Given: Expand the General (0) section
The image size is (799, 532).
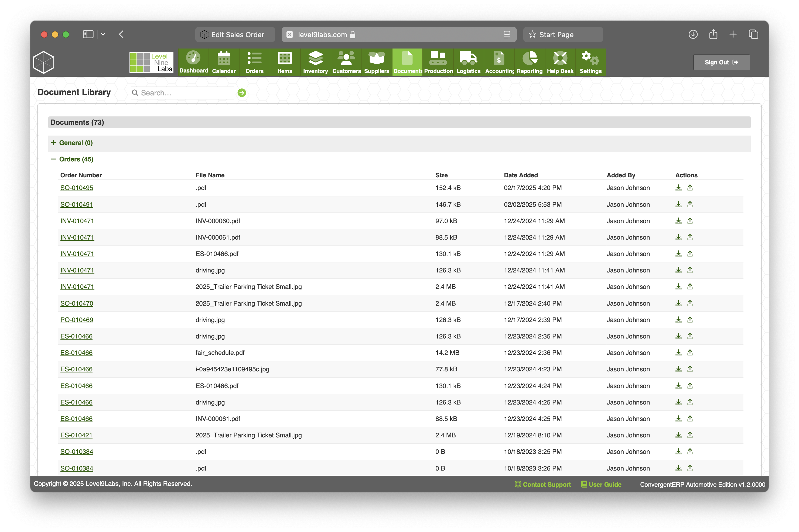Looking at the screenshot, I should click(71, 143).
